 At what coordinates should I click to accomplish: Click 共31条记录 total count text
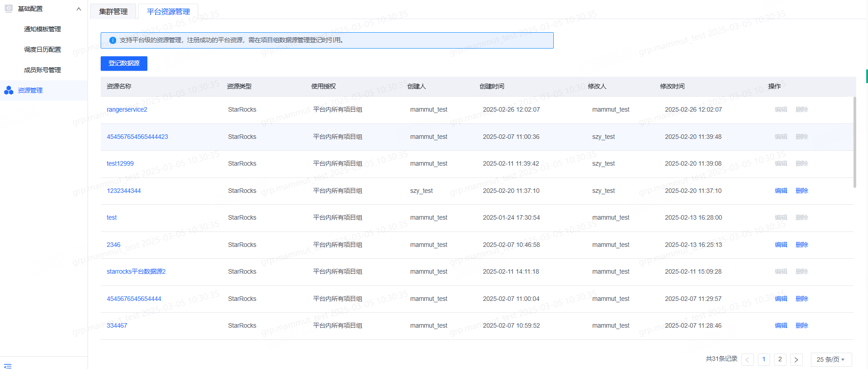(722, 359)
